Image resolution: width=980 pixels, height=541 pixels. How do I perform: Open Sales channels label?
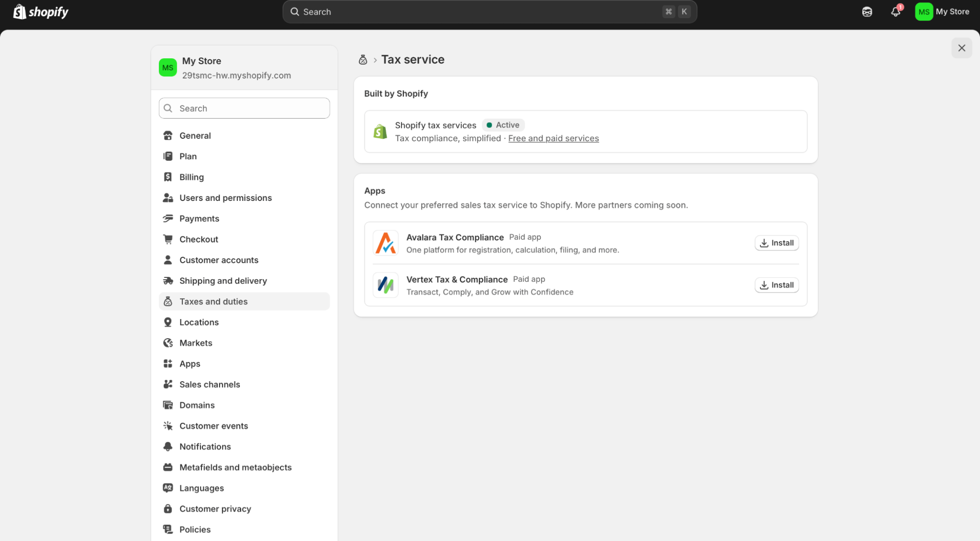pos(210,385)
